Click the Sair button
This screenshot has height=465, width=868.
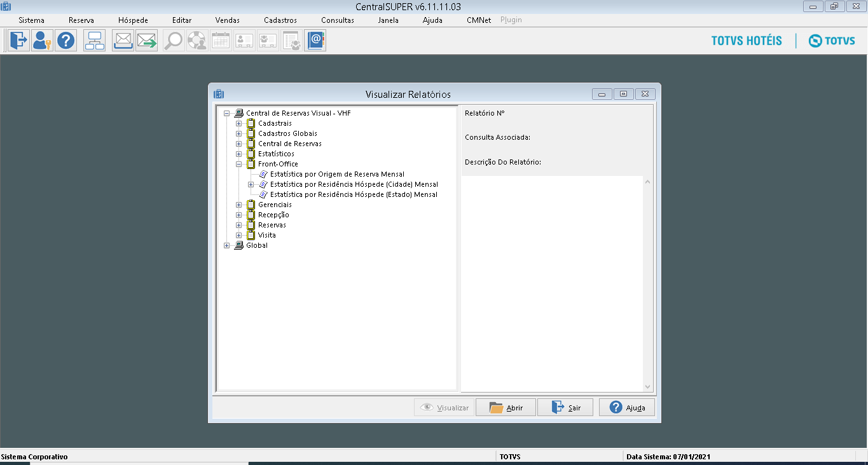click(x=565, y=408)
